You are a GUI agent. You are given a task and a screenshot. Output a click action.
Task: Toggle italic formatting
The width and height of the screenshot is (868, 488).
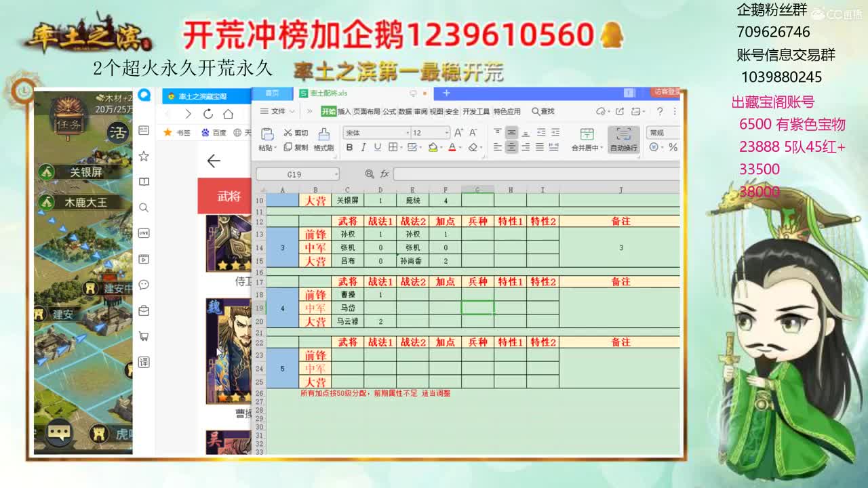(x=363, y=147)
